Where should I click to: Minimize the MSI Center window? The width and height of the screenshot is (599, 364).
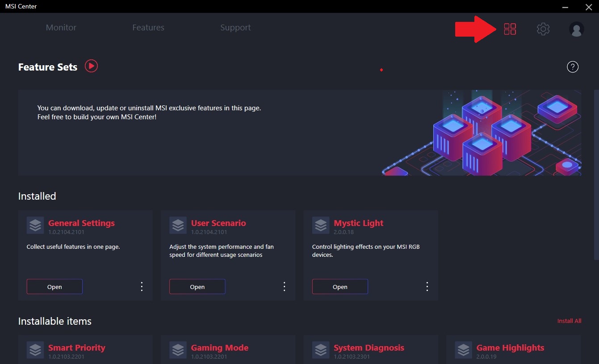(566, 7)
